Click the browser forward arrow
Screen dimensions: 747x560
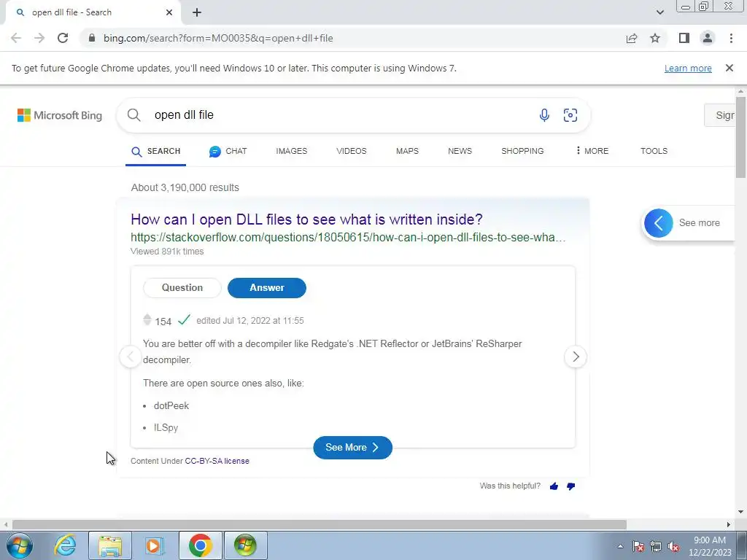click(39, 38)
